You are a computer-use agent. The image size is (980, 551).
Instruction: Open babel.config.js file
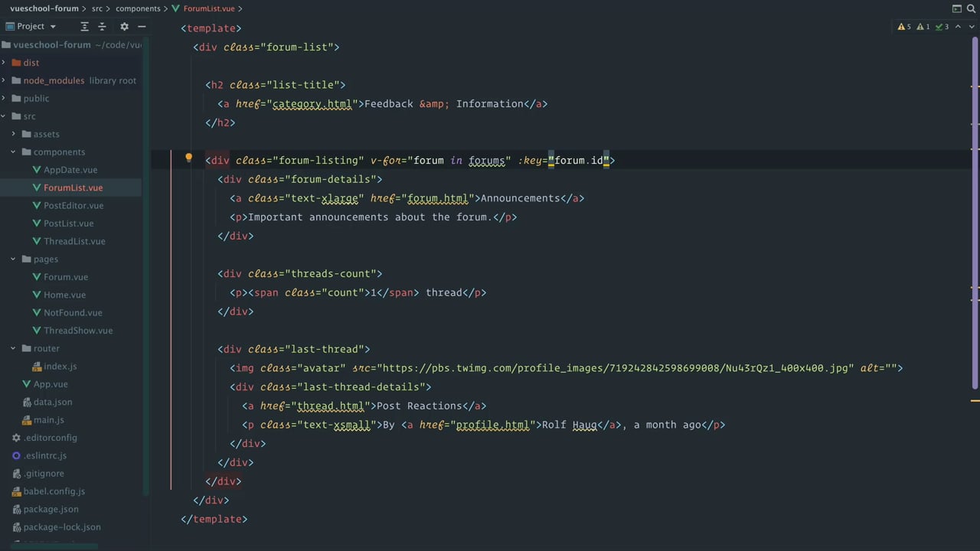coord(54,491)
